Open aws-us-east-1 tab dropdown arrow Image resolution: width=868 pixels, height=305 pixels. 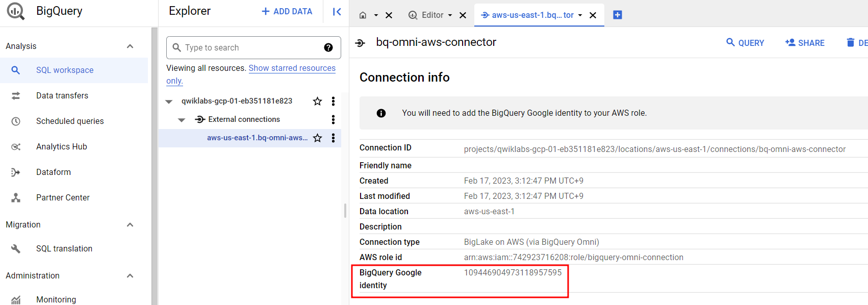580,15
